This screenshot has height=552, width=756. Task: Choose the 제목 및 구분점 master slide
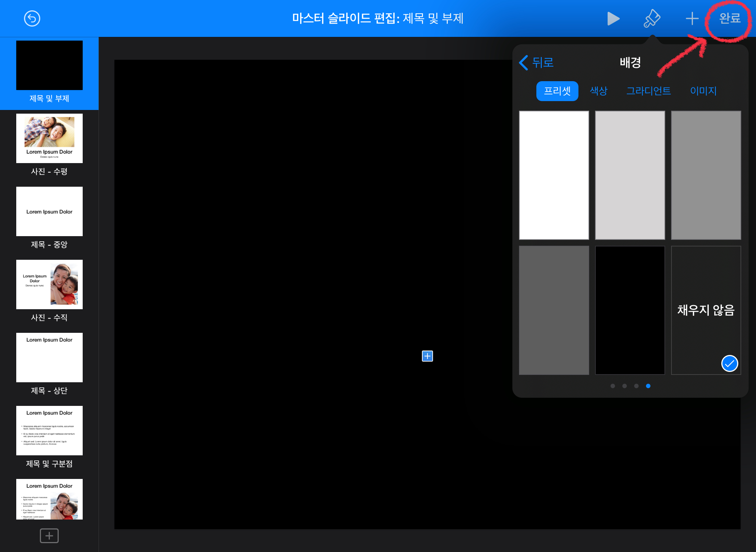[x=49, y=431]
